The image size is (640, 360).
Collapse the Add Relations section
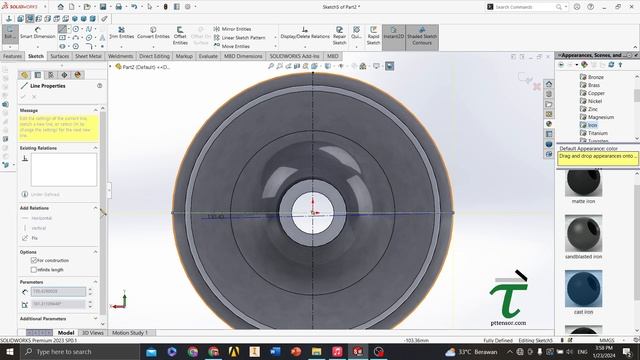(x=96, y=208)
